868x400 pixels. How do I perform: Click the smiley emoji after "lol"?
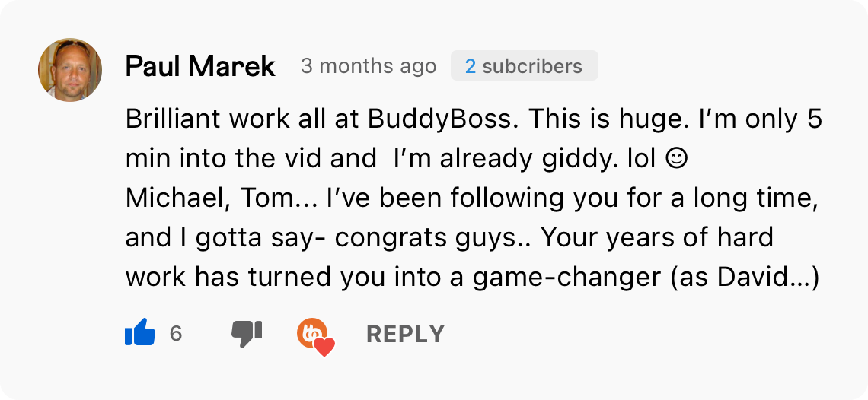point(676,159)
